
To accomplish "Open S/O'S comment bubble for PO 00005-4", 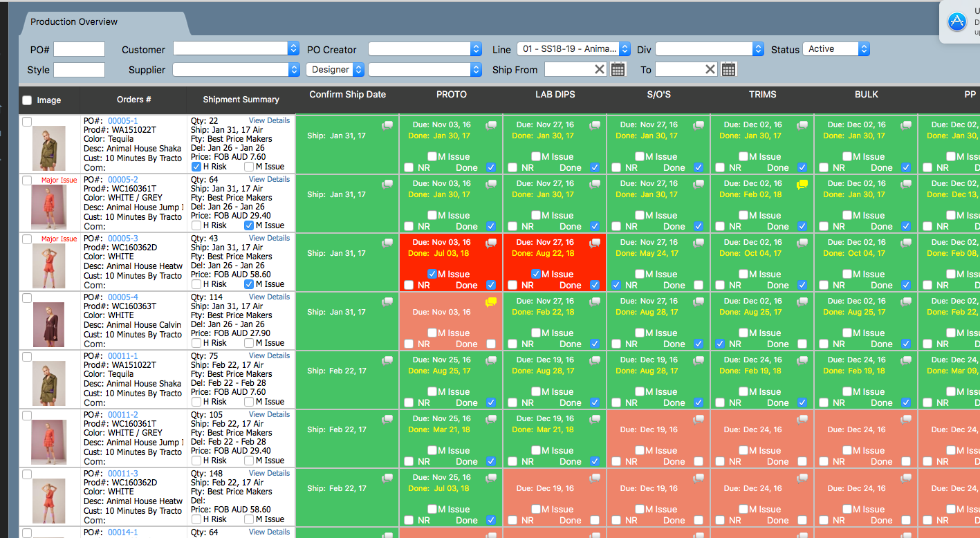I will (x=699, y=302).
